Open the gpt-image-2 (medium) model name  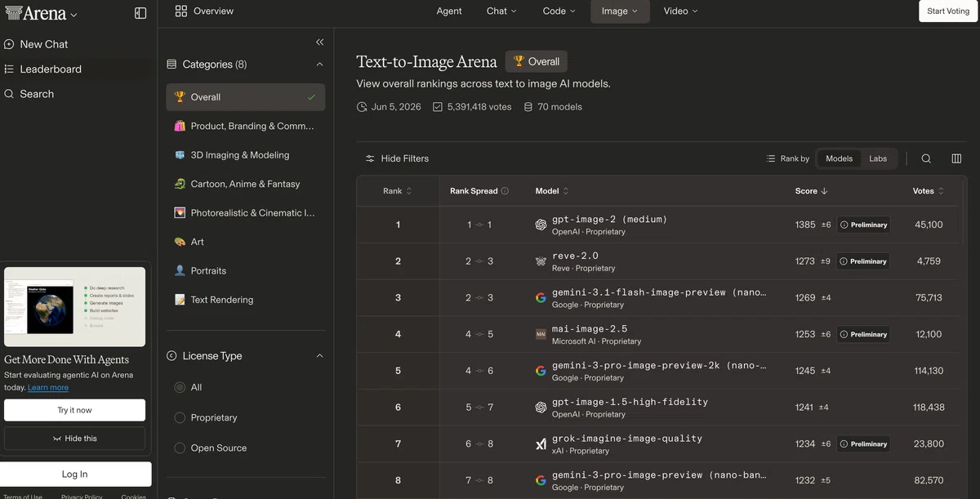(609, 219)
